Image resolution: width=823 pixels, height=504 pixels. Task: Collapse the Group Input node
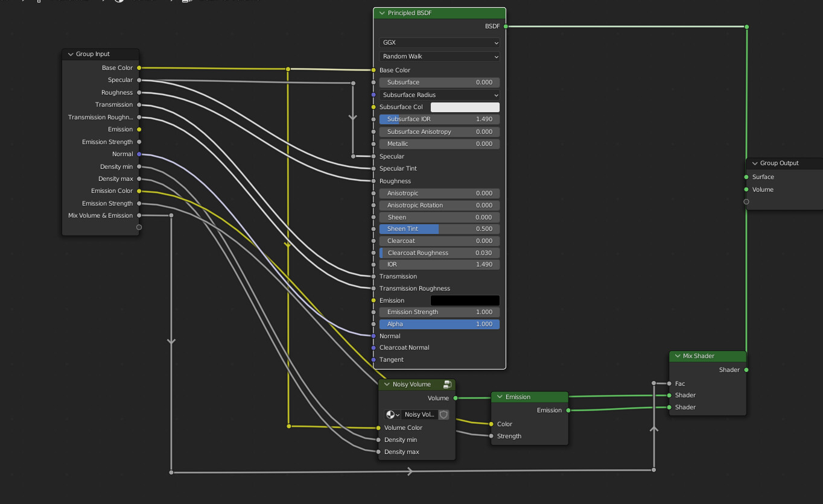(x=71, y=54)
